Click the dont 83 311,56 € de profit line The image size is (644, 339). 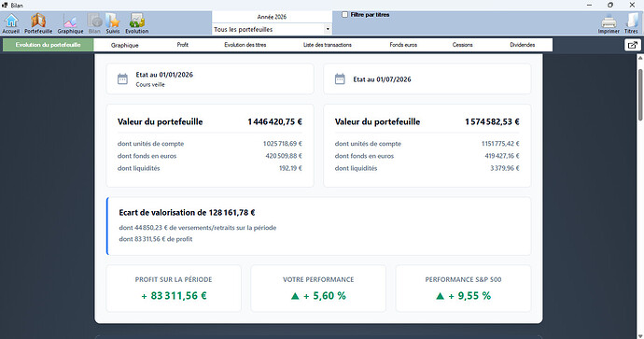(x=156, y=239)
